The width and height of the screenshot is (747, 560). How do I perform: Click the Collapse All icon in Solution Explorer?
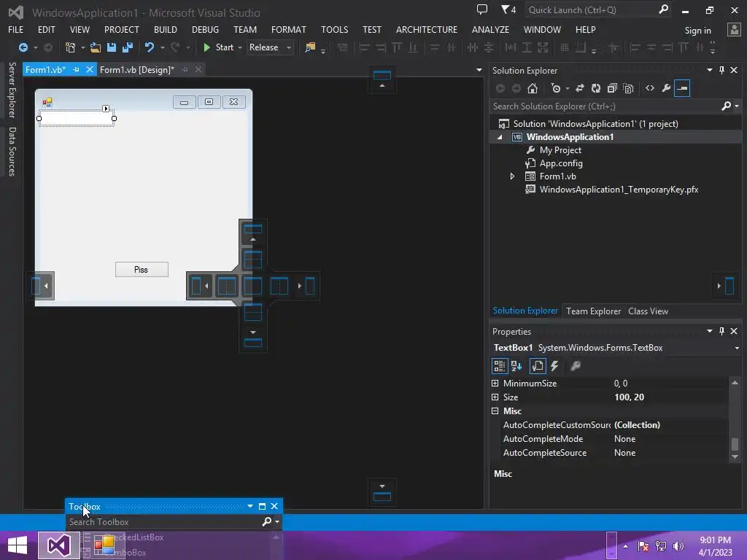click(612, 88)
